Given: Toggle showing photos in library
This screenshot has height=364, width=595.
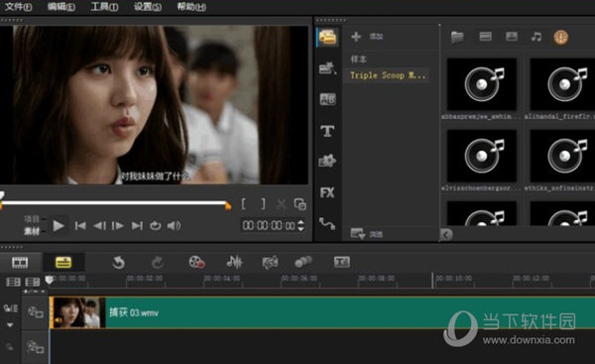Looking at the screenshot, I should (512, 37).
